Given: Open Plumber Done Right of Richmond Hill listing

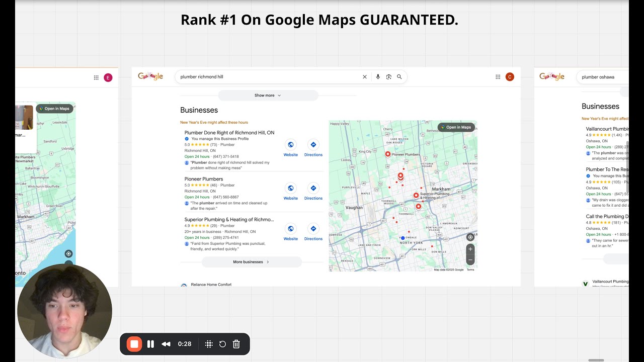Looking at the screenshot, I should pyautogui.click(x=229, y=133).
